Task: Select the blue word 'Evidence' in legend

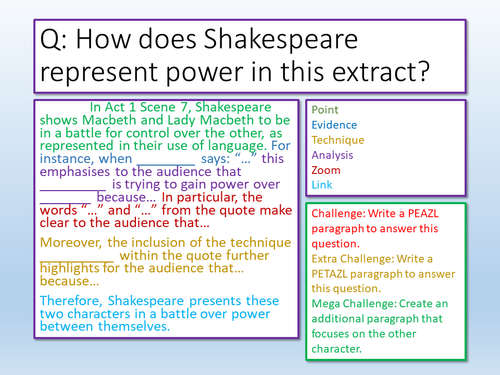Action: click(334, 125)
